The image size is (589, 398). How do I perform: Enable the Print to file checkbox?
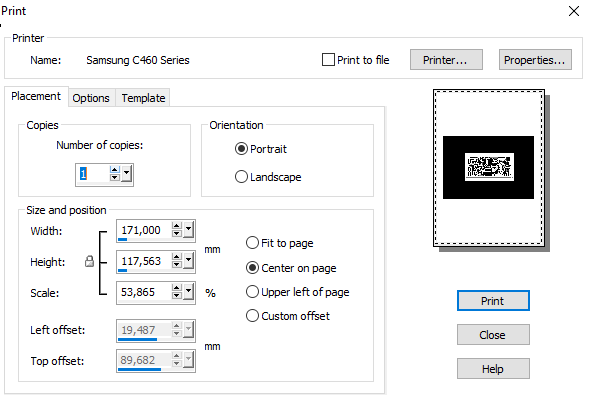[x=328, y=60]
